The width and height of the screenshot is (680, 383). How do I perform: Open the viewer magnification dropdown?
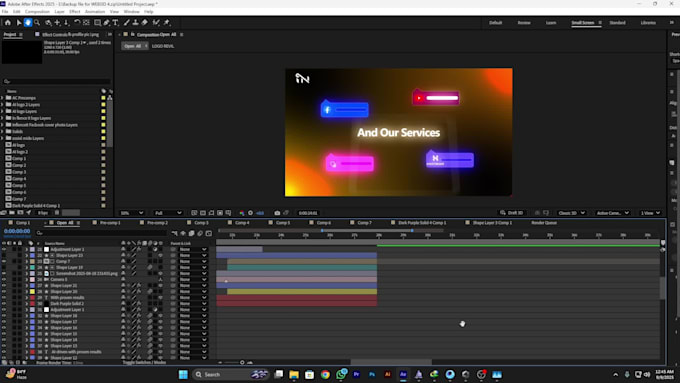(132, 213)
